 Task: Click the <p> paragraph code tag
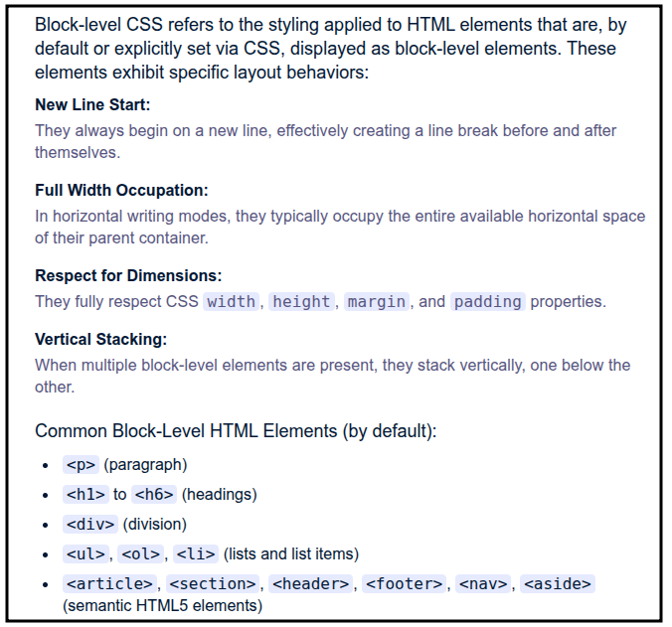click(81, 464)
